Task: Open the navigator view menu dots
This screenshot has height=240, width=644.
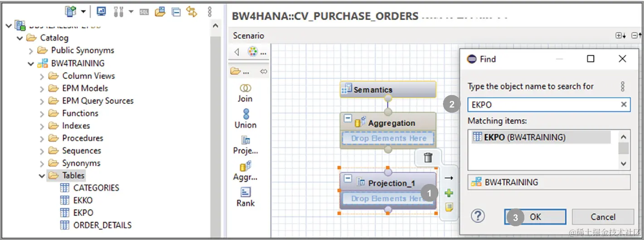Action: pyautogui.click(x=209, y=12)
